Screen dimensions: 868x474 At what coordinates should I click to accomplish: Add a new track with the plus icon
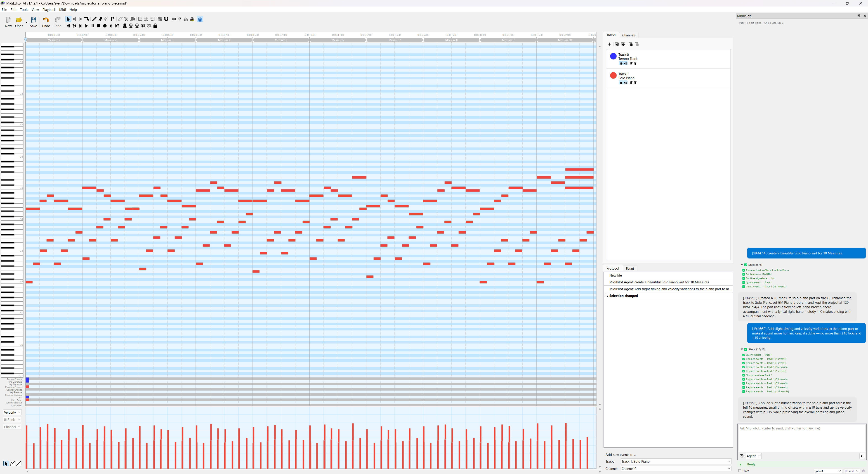[609, 44]
